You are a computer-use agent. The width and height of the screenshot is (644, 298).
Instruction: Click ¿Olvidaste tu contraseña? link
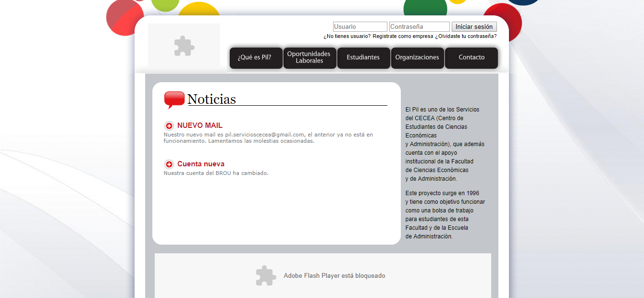tap(466, 37)
